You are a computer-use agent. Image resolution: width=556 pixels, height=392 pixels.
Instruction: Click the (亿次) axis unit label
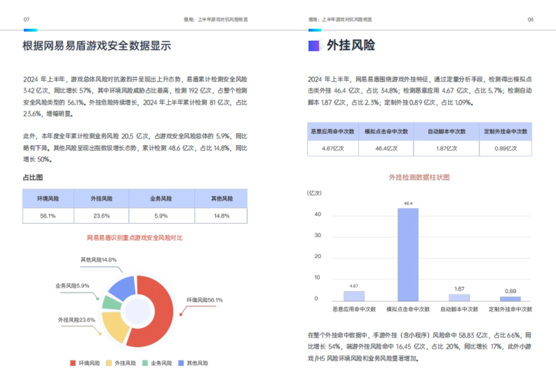(315, 192)
